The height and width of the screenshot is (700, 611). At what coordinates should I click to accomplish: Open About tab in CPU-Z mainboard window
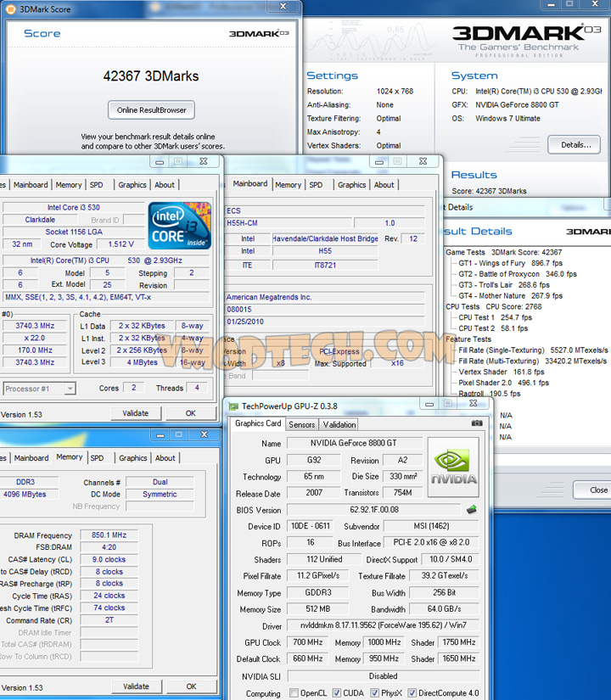[x=384, y=185]
